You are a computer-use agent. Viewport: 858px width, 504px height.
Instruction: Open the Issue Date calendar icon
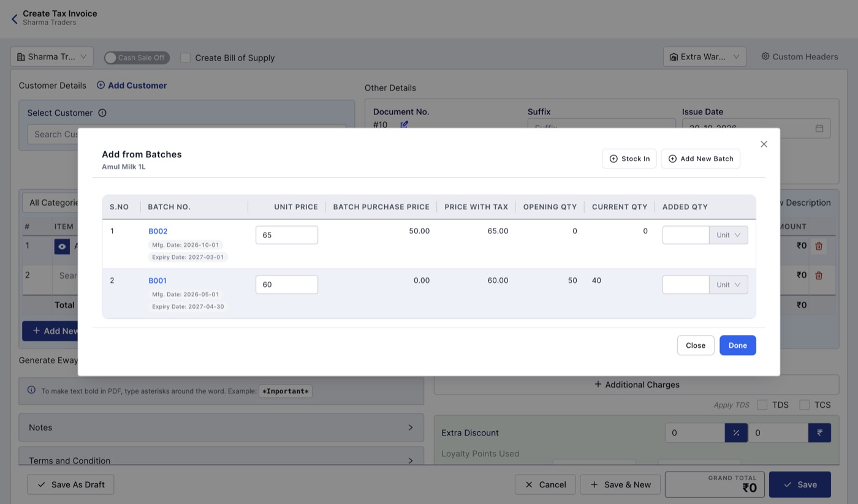819,128
